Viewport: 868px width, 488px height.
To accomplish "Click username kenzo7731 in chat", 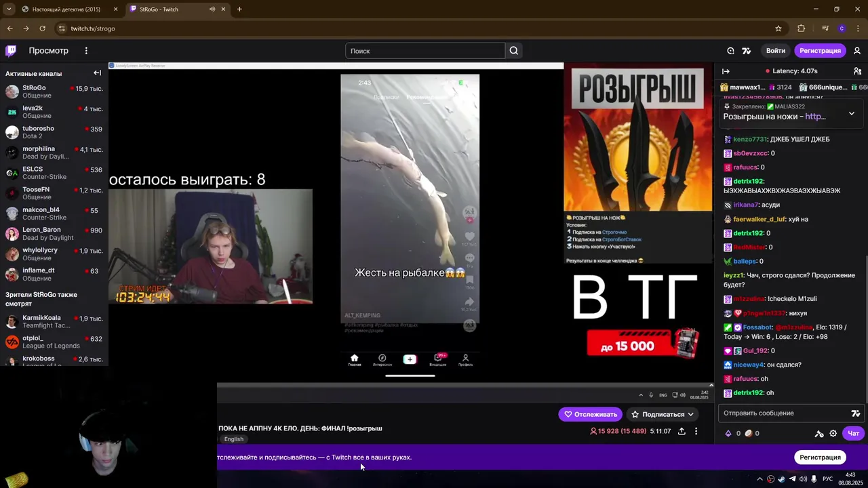I will tap(750, 139).
